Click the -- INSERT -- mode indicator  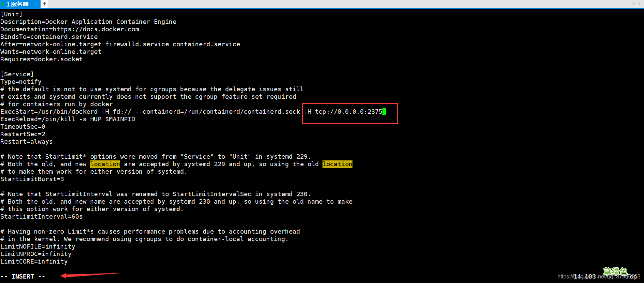23,277
